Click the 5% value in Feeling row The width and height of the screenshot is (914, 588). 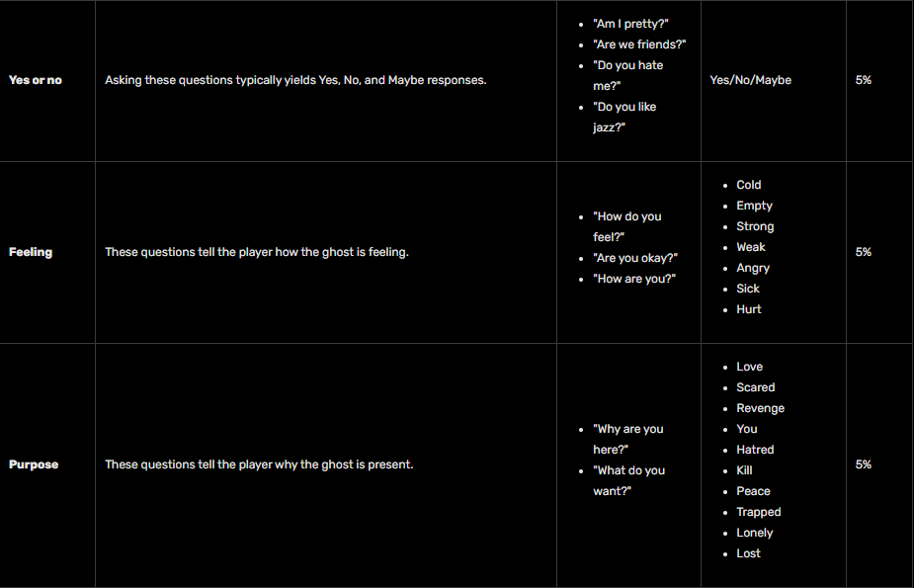tap(864, 252)
